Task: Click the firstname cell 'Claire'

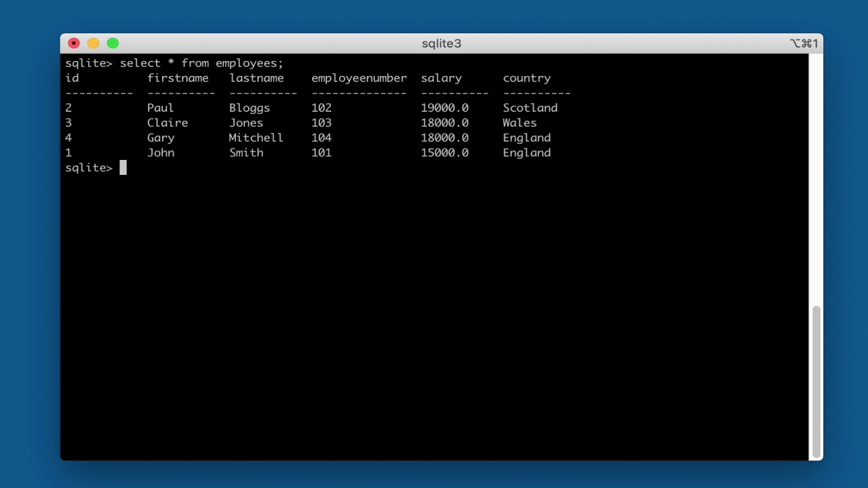Action: click(167, 123)
